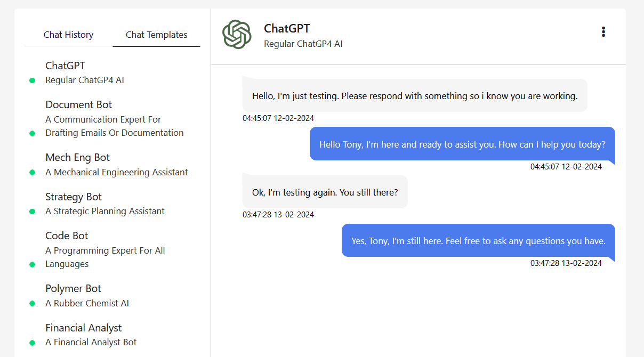This screenshot has width=644, height=357.
Task: Open the Code Bot assistant
Action: click(x=67, y=235)
